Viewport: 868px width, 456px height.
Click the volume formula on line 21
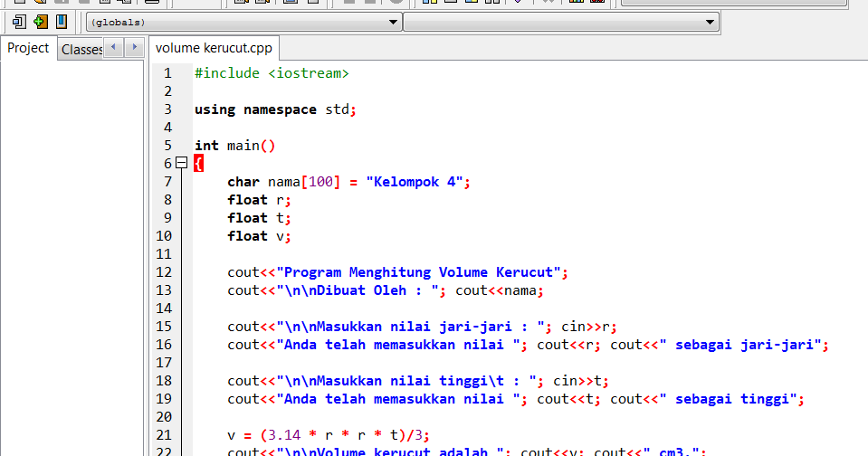pos(329,435)
